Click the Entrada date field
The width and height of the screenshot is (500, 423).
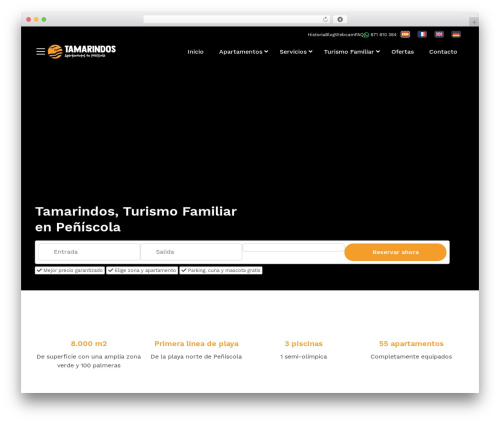coord(89,252)
